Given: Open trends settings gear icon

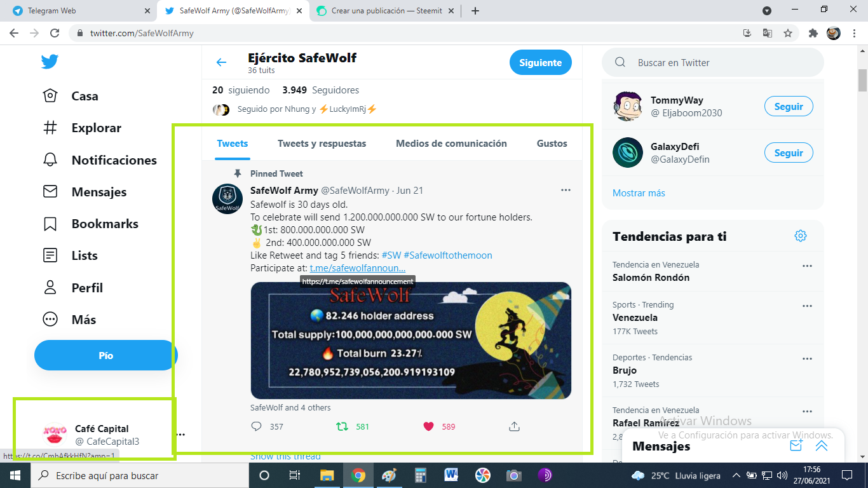Looking at the screenshot, I should pyautogui.click(x=801, y=236).
